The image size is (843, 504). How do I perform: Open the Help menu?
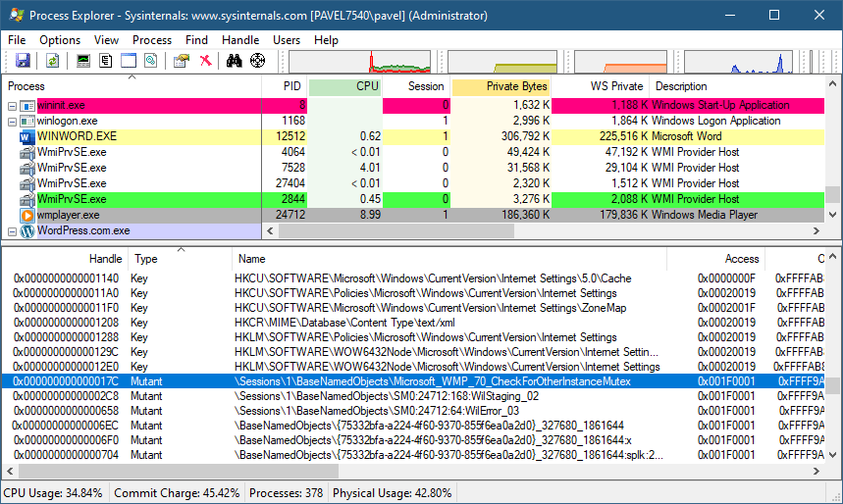click(x=327, y=40)
